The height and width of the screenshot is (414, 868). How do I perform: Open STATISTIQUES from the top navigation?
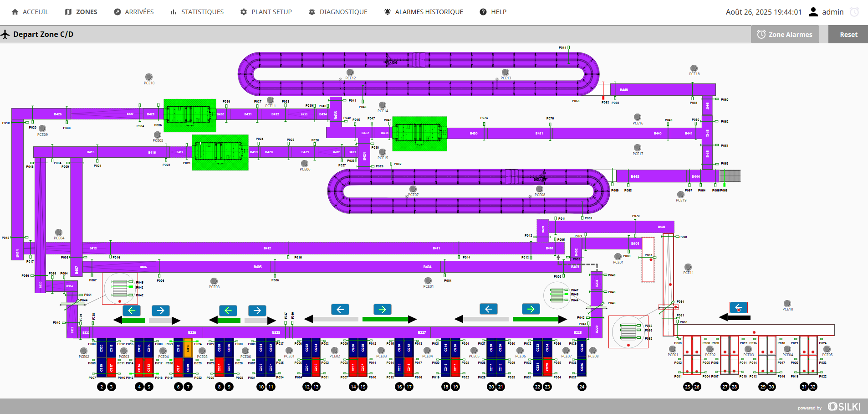point(197,12)
